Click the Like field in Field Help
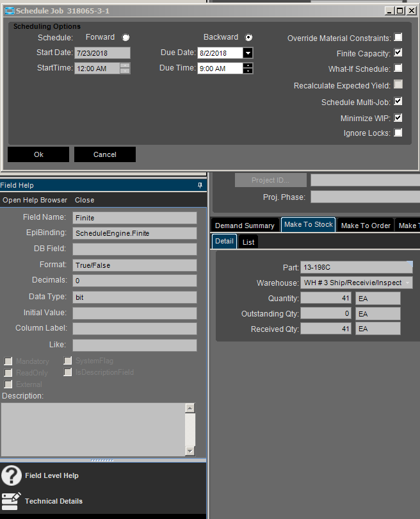Image resolution: width=420 pixels, height=519 pixels. point(134,345)
